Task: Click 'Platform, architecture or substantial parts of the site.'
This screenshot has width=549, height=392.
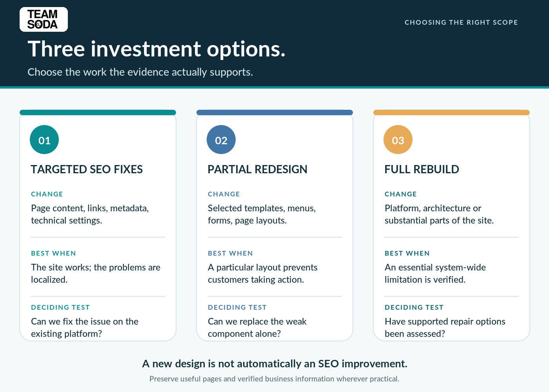Action: click(439, 214)
